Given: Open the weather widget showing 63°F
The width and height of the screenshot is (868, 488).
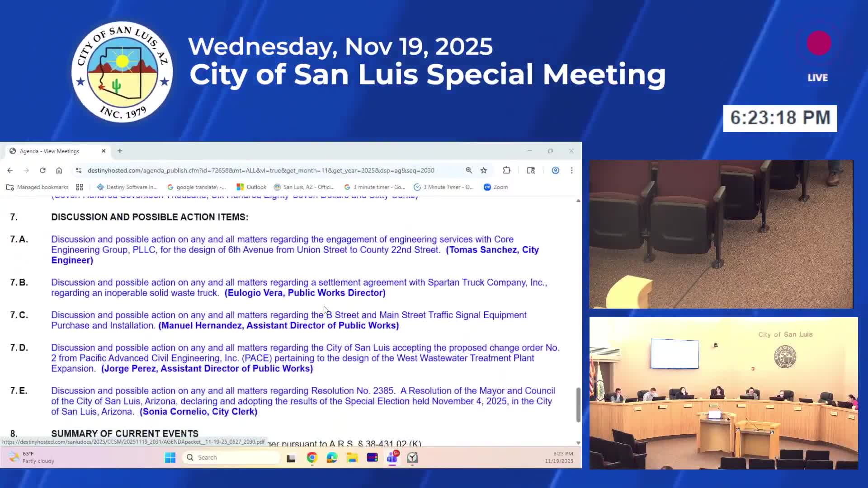Looking at the screenshot, I should tap(27, 457).
